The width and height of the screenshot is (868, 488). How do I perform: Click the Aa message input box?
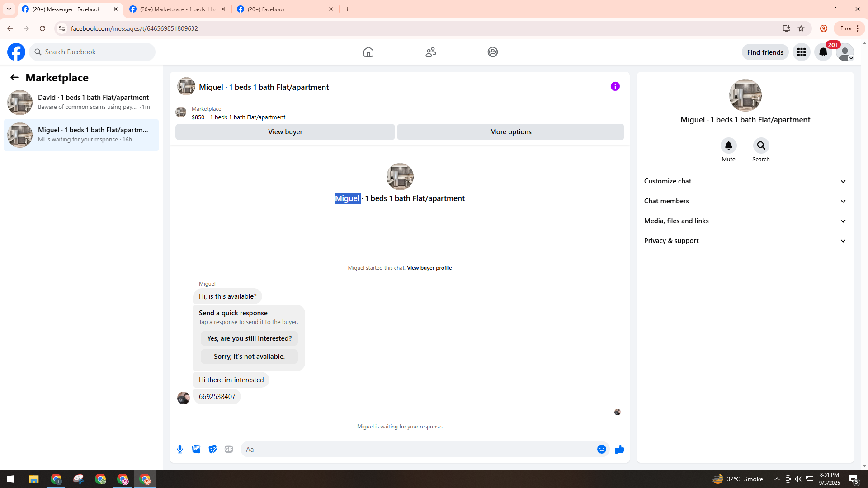(x=420, y=449)
